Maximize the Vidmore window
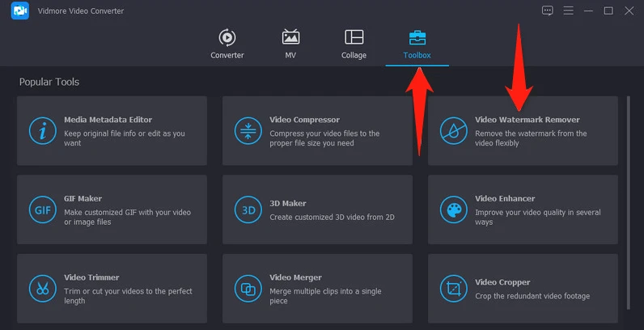 point(608,11)
